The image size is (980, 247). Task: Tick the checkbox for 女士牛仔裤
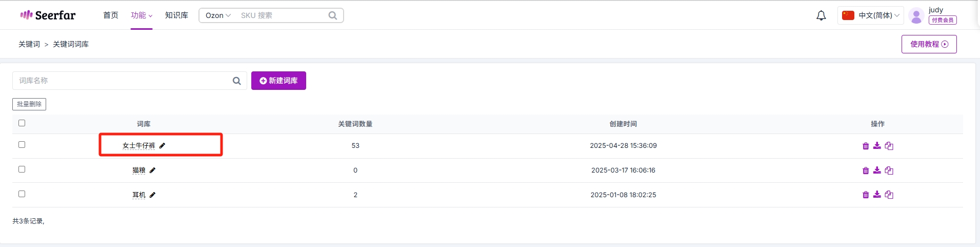pyautogui.click(x=22, y=145)
